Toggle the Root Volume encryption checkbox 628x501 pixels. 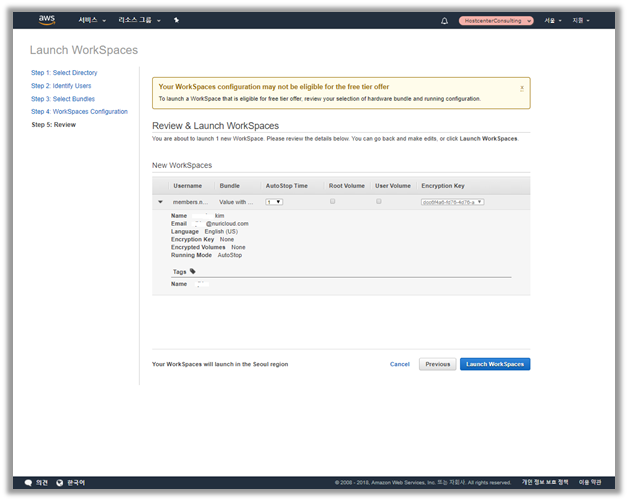[332, 202]
